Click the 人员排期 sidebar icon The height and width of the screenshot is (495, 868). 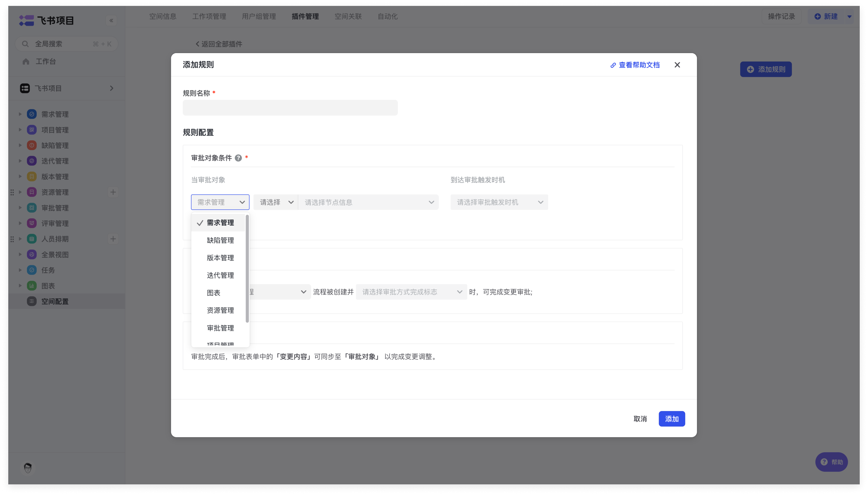tap(32, 239)
